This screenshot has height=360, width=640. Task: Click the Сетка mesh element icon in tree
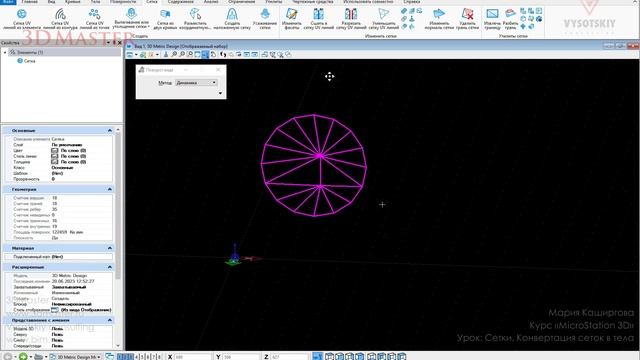point(20,61)
